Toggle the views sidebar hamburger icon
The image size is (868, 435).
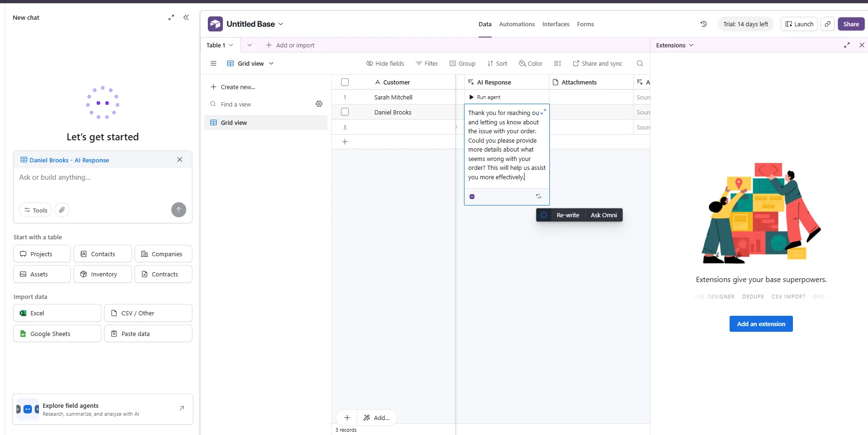pyautogui.click(x=213, y=63)
